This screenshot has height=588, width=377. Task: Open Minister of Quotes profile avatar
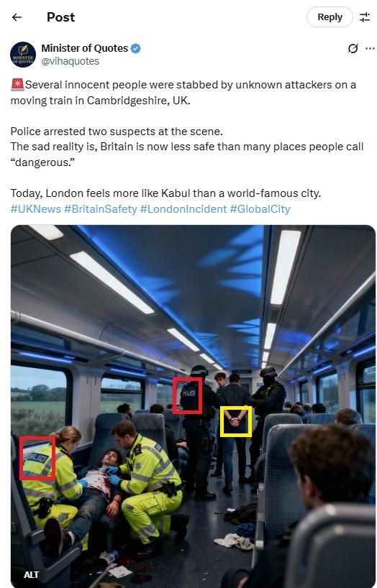pos(23,55)
